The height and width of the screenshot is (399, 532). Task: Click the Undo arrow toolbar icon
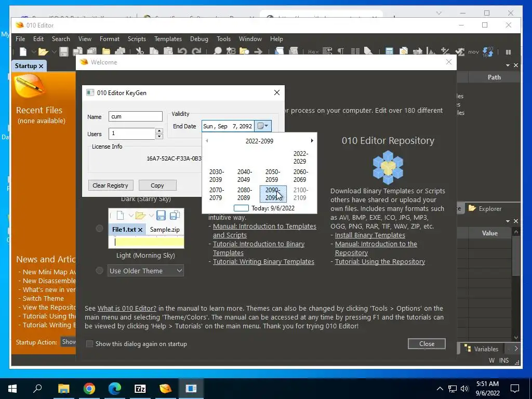point(182,51)
